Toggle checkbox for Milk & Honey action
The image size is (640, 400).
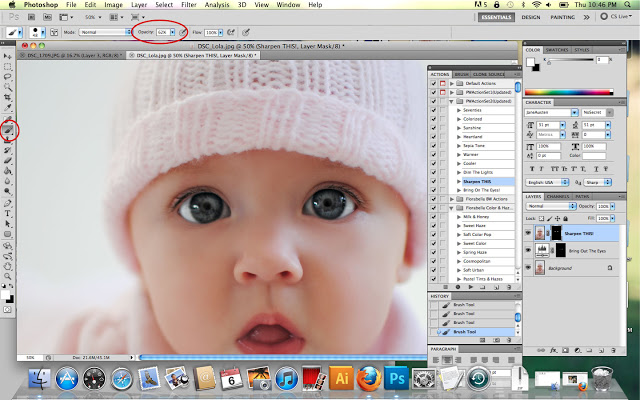point(433,217)
